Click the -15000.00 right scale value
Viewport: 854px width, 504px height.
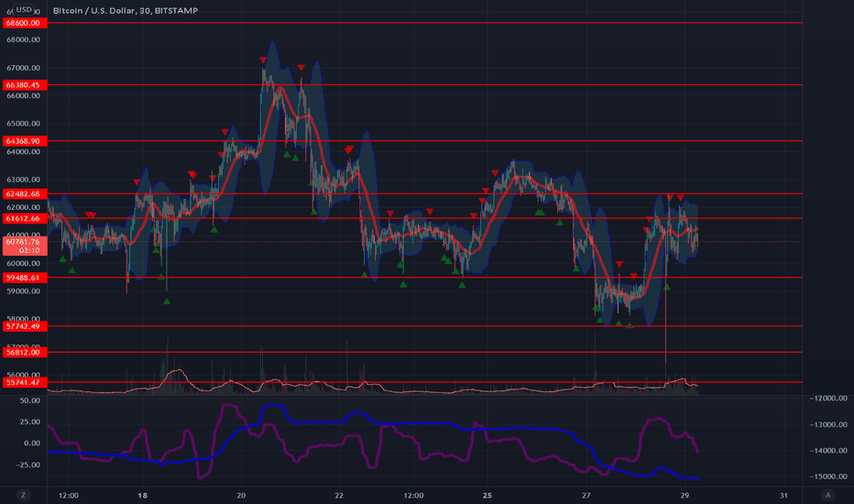coord(827,477)
